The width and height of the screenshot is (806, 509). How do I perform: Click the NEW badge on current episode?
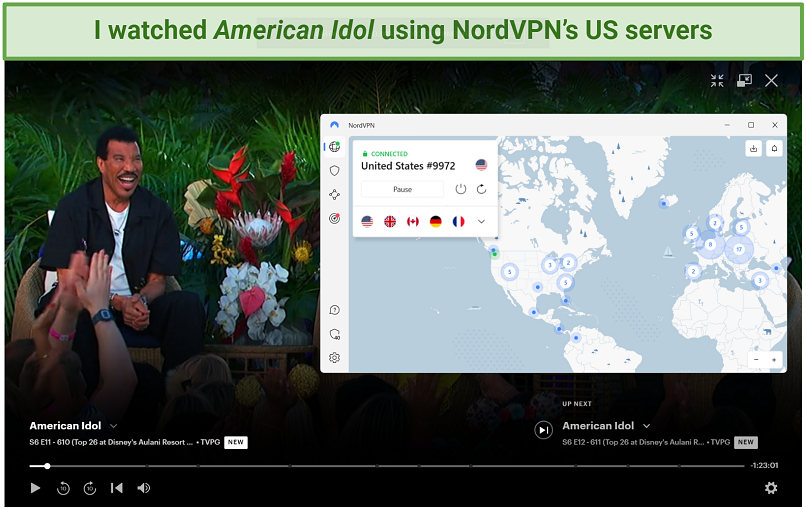coord(236,442)
